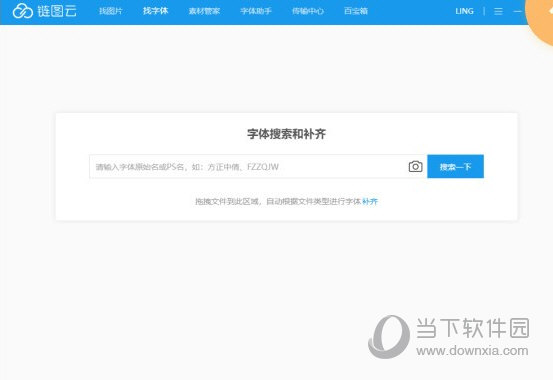Open the 百宝箱 tab
This screenshot has width=553, height=380.
pos(356,11)
